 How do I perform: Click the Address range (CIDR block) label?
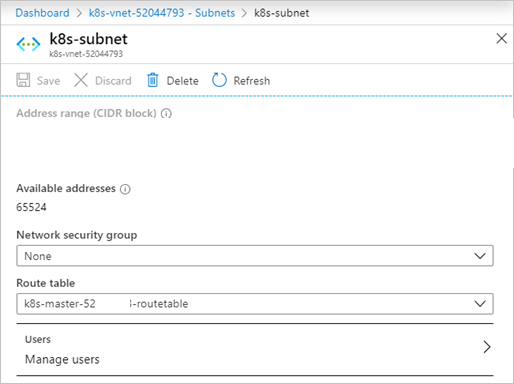(86, 113)
